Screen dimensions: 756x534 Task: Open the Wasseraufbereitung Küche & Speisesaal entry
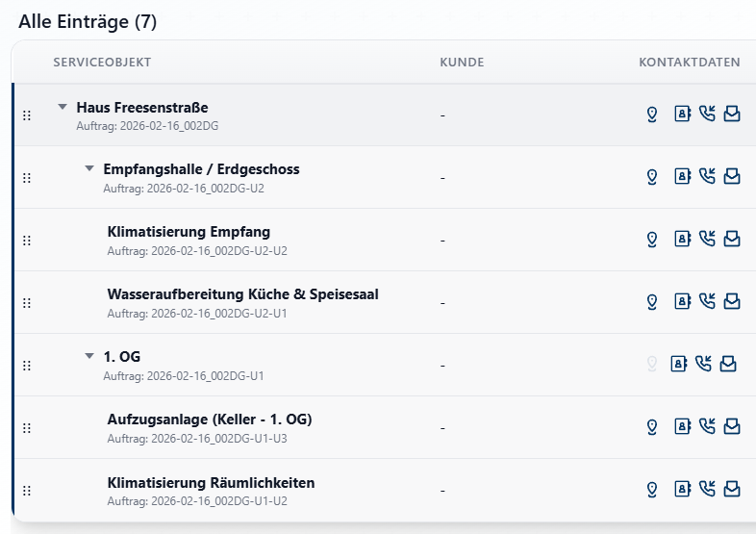click(242, 294)
